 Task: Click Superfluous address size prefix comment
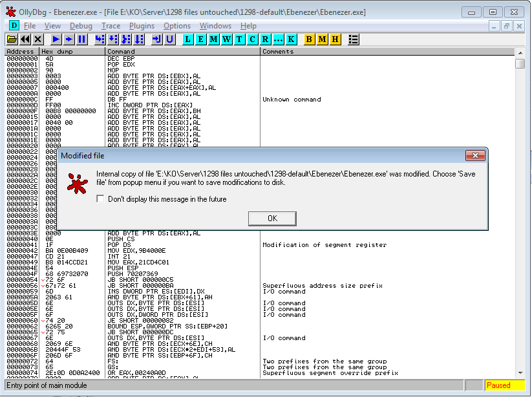tap(323, 285)
